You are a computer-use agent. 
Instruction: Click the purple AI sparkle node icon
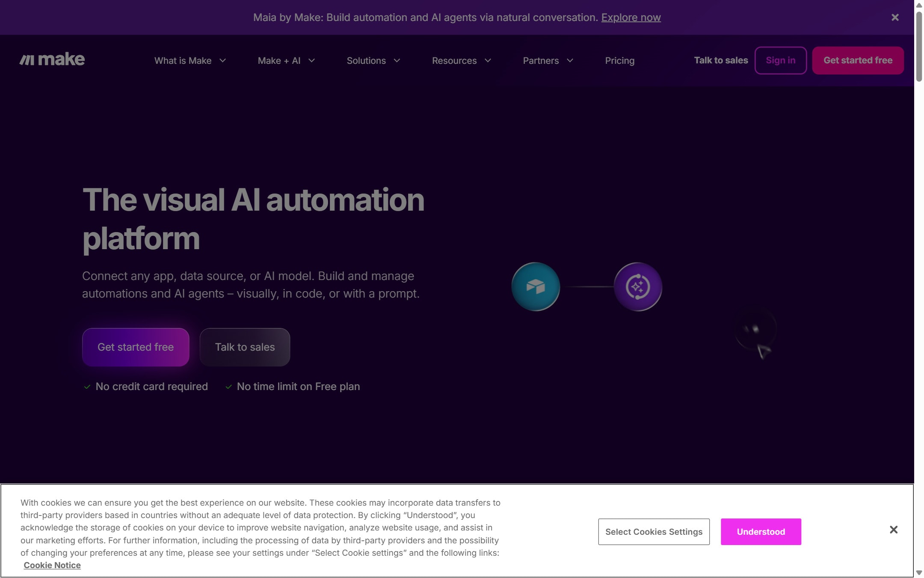click(x=638, y=286)
